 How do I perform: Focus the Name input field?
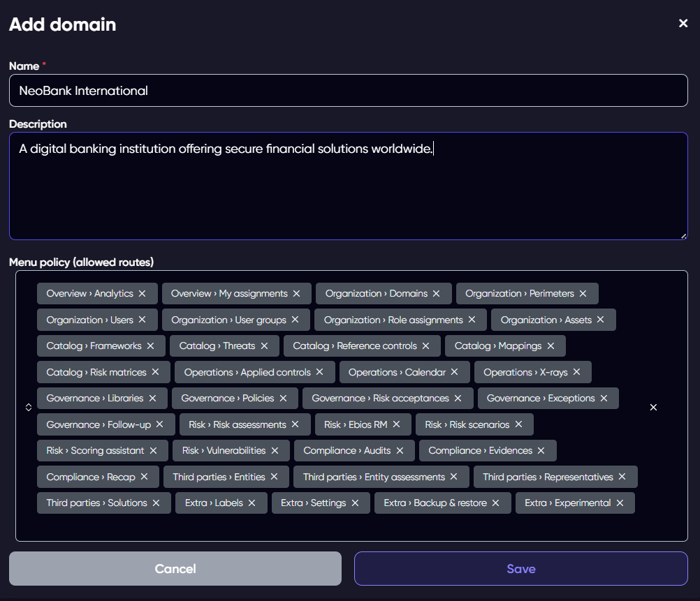(x=348, y=91)
